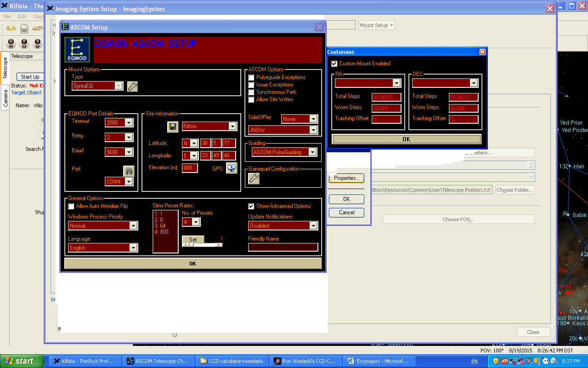
Task: Open the Retry dropdown
Action: pyautogui.click(x=129, y=138)
